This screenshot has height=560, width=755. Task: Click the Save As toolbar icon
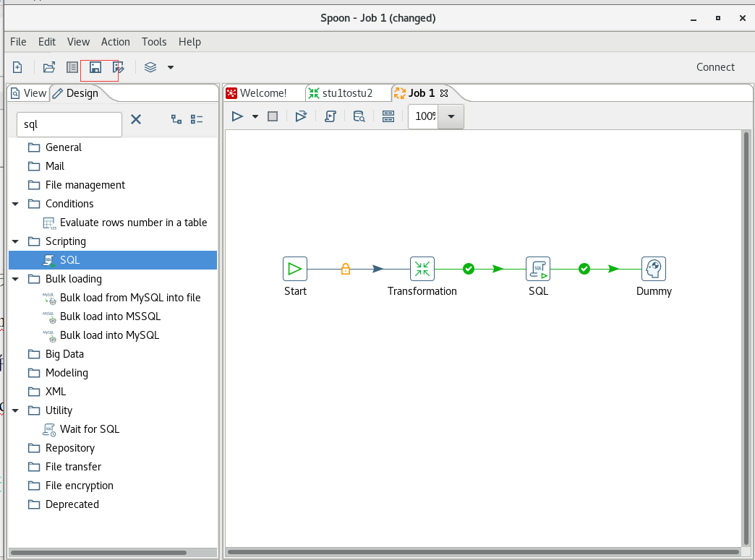(x=118, y=67)
